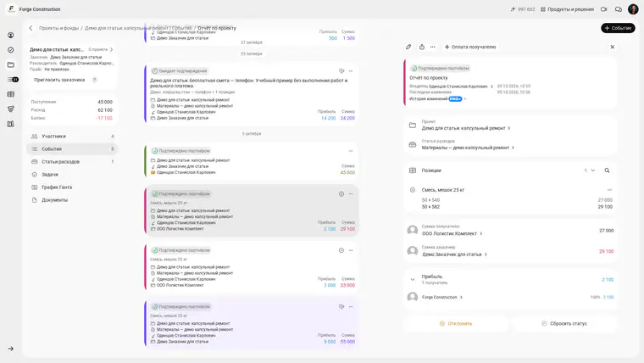This screenshot has height=363, width=644.
Task: Click the Отклонить button
Action: 456,323
